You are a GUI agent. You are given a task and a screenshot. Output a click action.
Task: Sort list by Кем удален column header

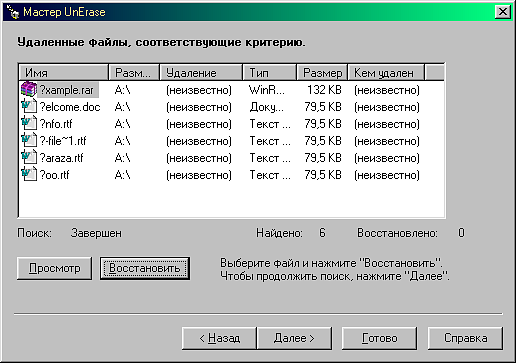pyautogui.click(x=386, y=72)
